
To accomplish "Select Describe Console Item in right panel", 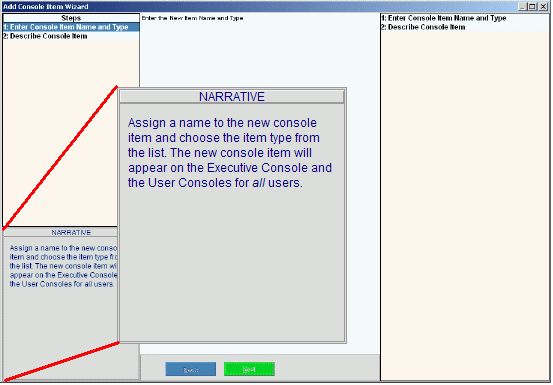I will [x=423, y=27].
